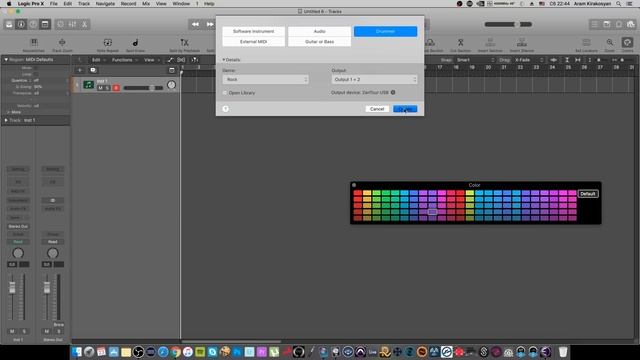Toggle the Inspector button in control bar
Viewport: 640px width, 360px height.
(x=21, y=24)
